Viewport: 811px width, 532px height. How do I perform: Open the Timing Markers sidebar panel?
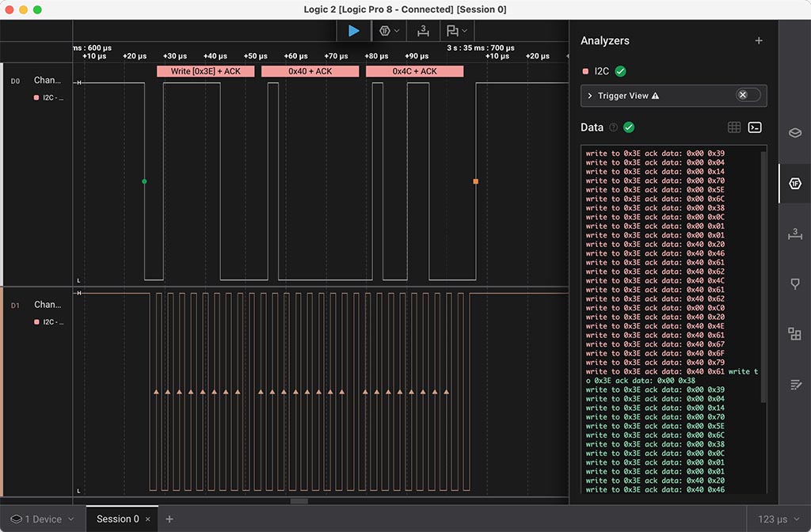[795, 283]
